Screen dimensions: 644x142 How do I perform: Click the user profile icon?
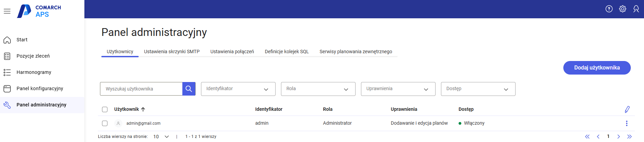click(x=636, y=9)
